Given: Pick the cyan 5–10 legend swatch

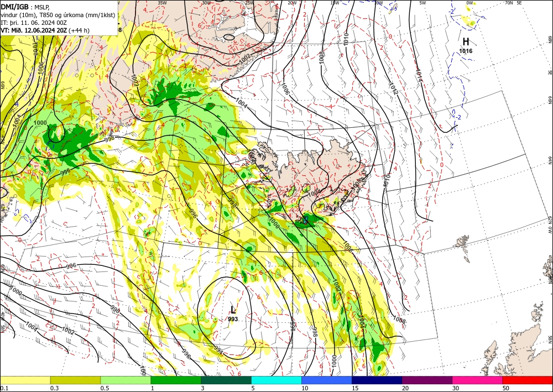Looking at the screenshot, I should [276, 380].
